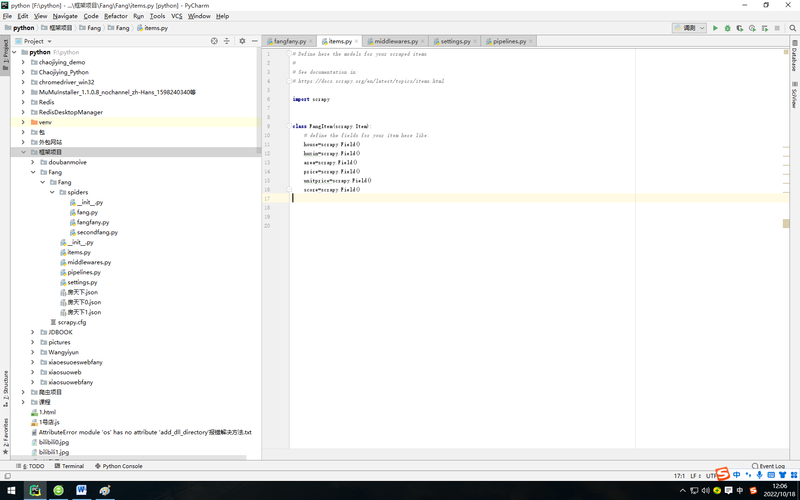Click the python breadcrumb in navigation bar
The image size is (800, 500).
[x=20, y=28]
